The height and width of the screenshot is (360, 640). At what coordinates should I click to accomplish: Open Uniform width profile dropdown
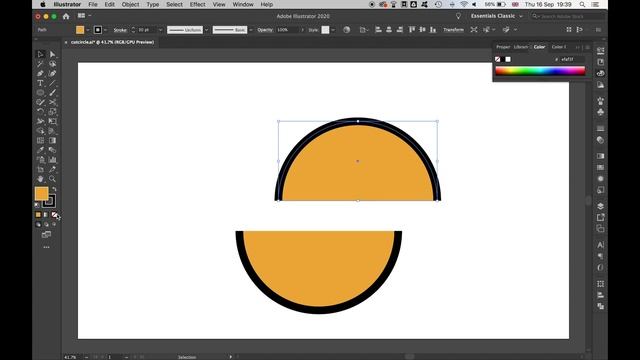pos(207,30)
